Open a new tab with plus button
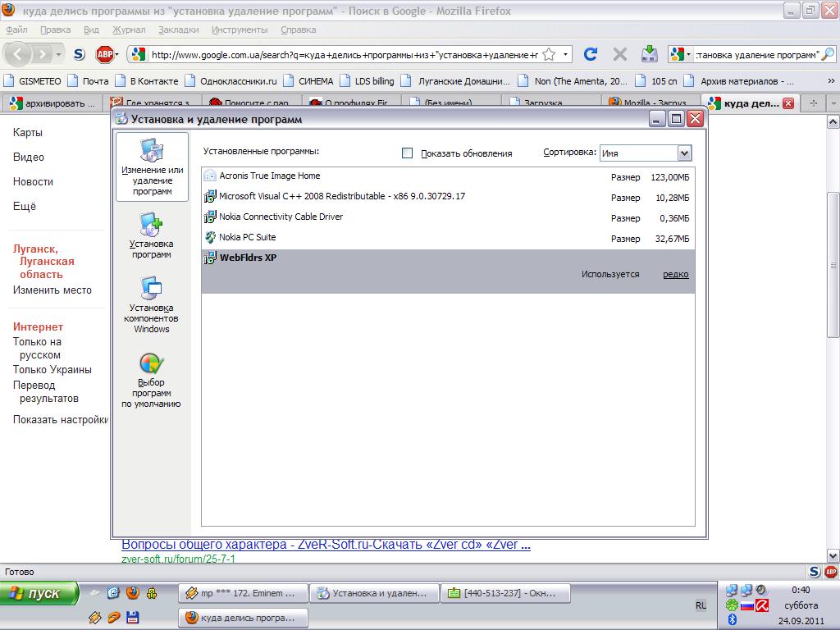The image size is (840, 630). pos(813,103)
